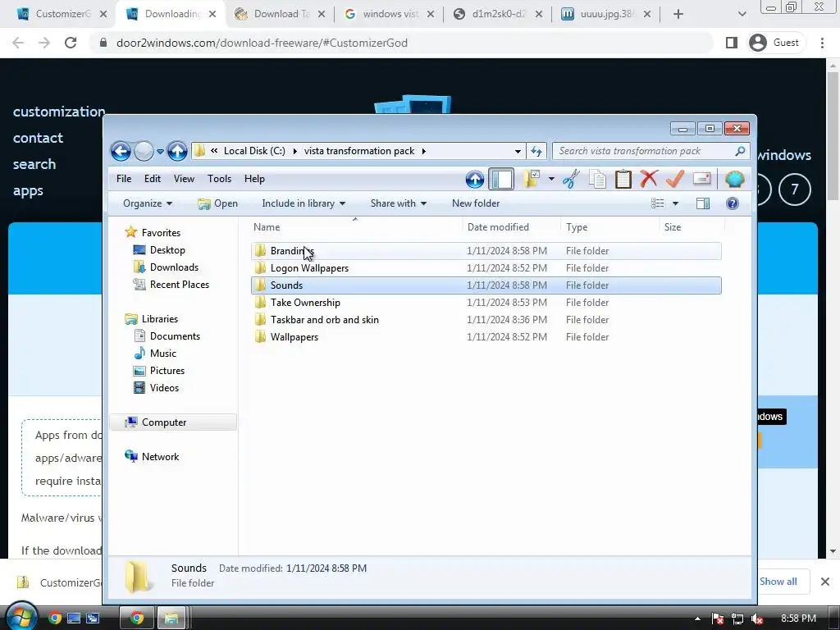
Task: Open Desktop in Favorites
Action: [x=167, y=250]
